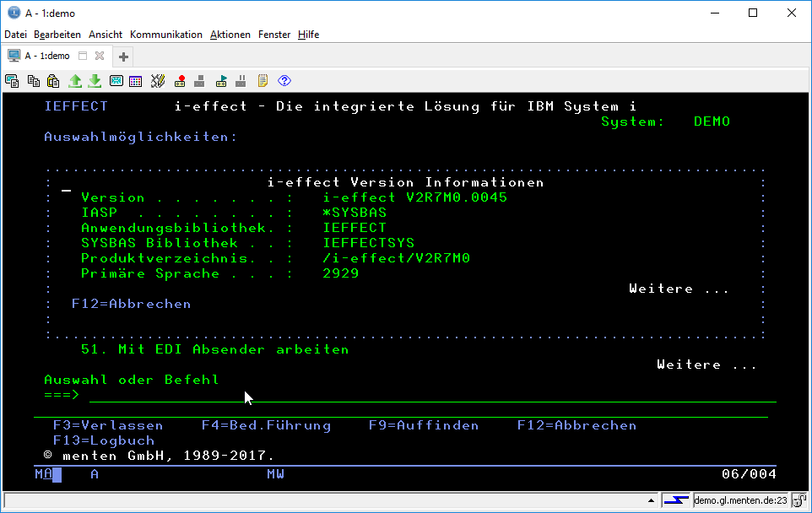Click the Primäre Sprache field label
812x513 pixels.
pos(150,273)
